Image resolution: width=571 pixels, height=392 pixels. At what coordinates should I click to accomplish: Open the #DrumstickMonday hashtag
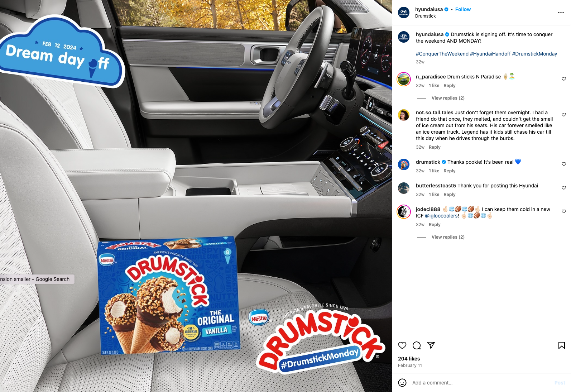pyautogui.click(x=534, y=54)
